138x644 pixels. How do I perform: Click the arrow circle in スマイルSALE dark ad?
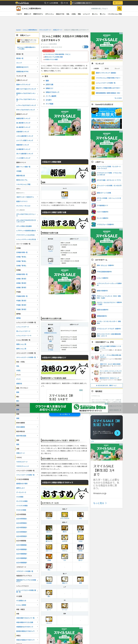click(x=117, y=433)
